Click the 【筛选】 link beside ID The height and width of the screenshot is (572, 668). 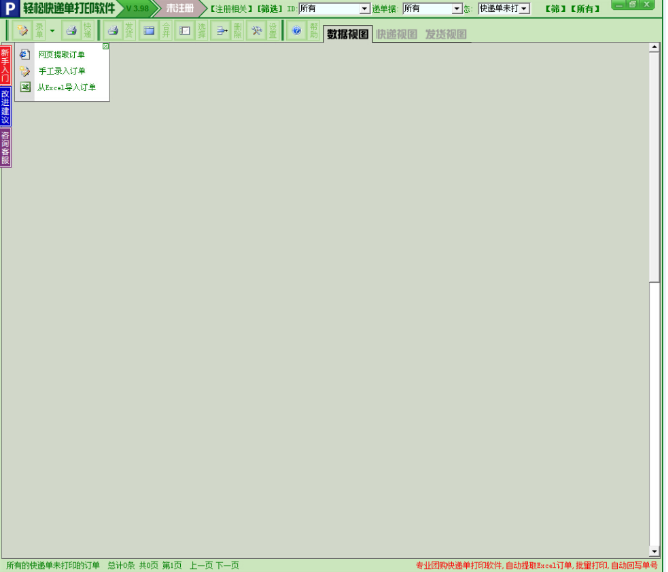[x=270, y=9]
